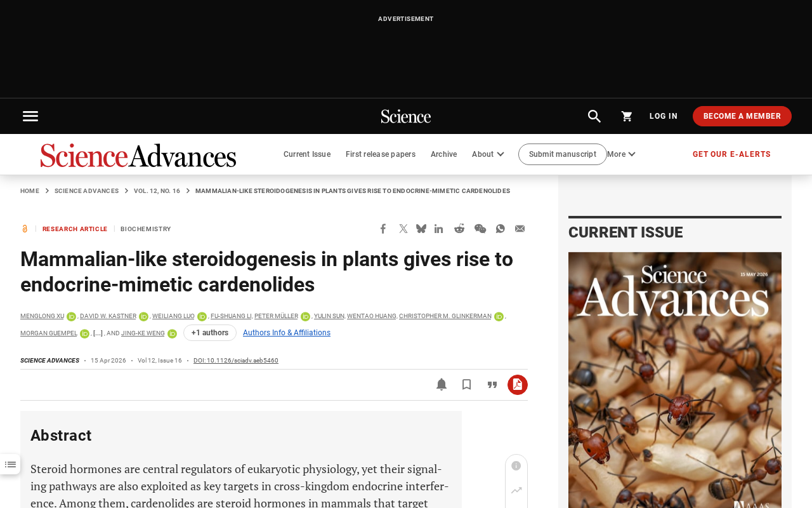Bookmark this article
The width and height of the screenshot is (812, 508).
coord(467,384)
